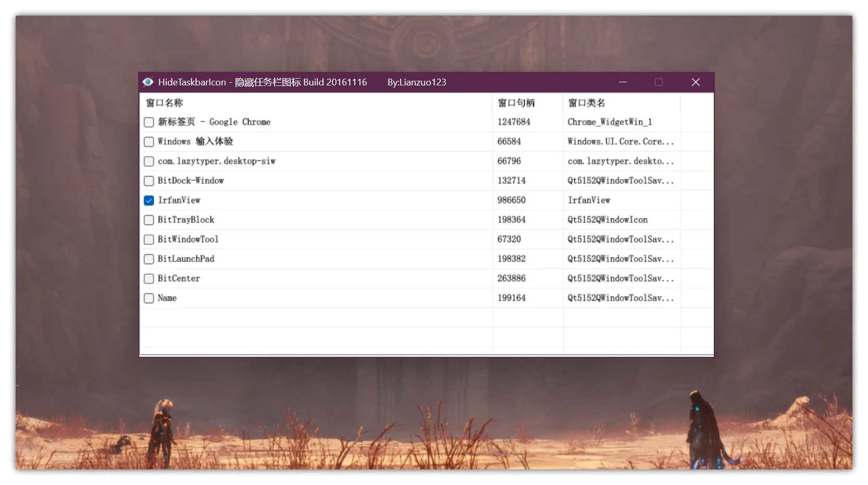
Task: Enable the BitLaunchPad checkbox
Action: [x=148, y=259]
